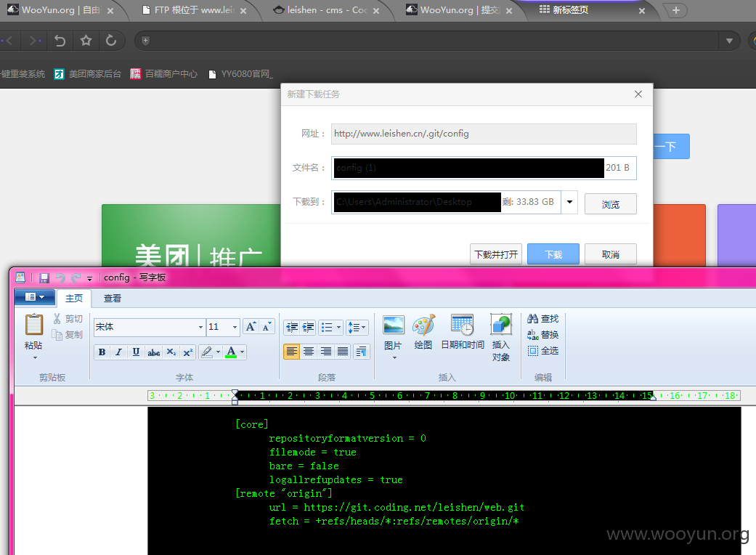The width and height of the screenshot is (756, 555).
Task: Switch to FTP 根位于 www.lei browser tab
Action: click(x=195, y=10)
